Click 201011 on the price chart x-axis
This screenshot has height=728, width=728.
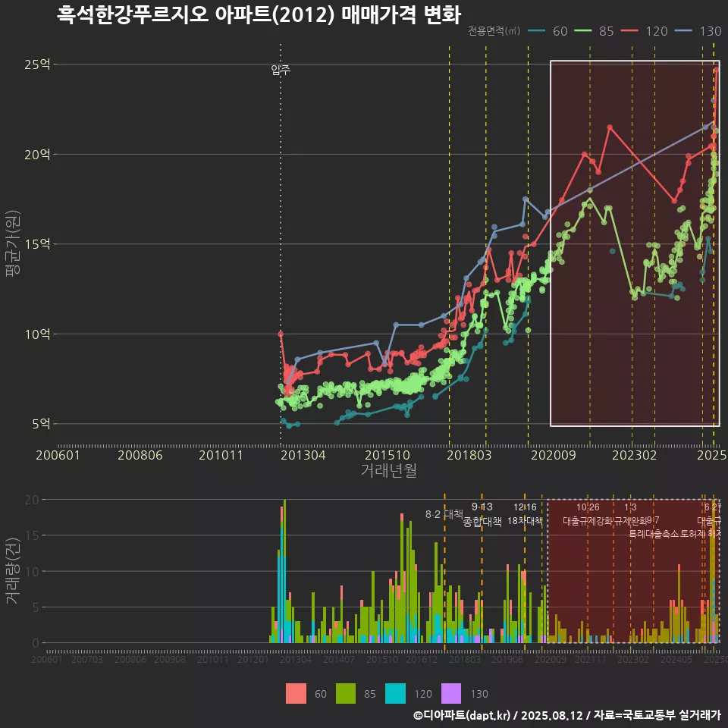(x=221, y=455)
